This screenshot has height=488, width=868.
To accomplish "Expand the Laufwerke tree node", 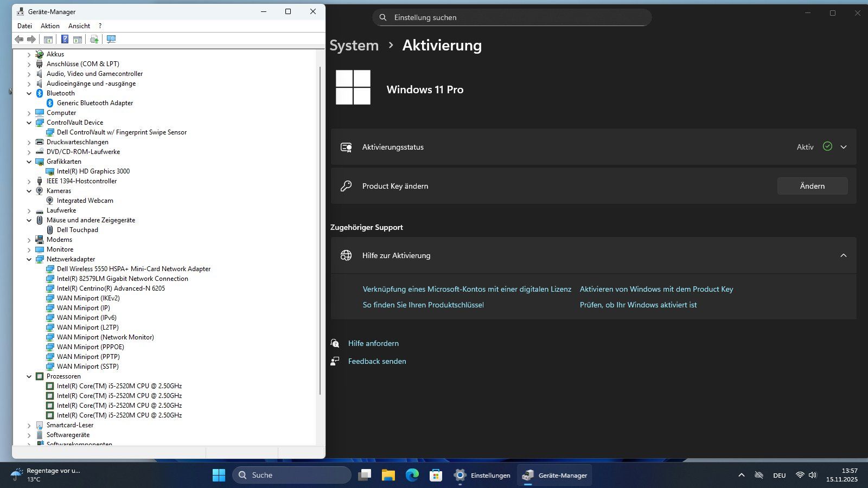I will [x=29, y=210].
